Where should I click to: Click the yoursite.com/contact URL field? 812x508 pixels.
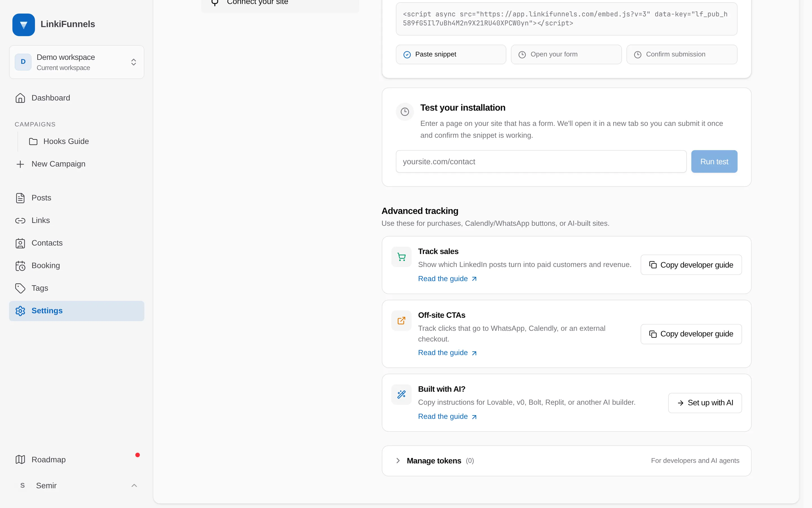coord(541,162)
